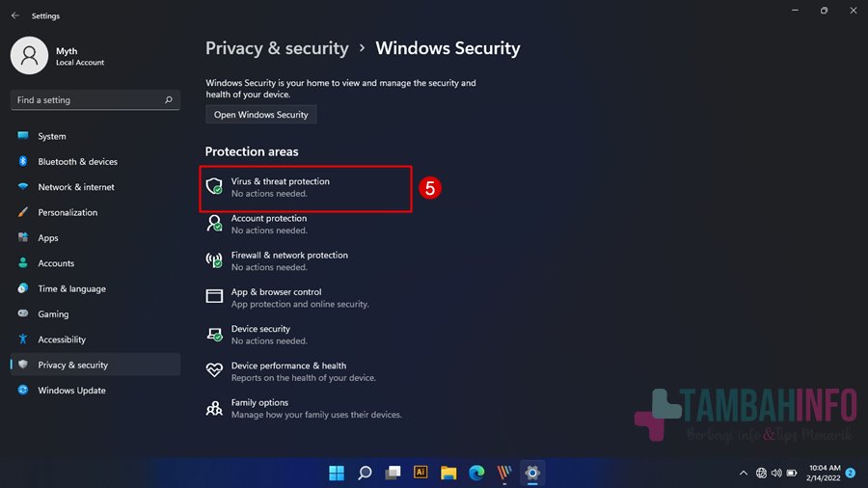Open Firewall & network protection antenna icon
This screenshot has height=488, width=868.
[x=214, y=260]
